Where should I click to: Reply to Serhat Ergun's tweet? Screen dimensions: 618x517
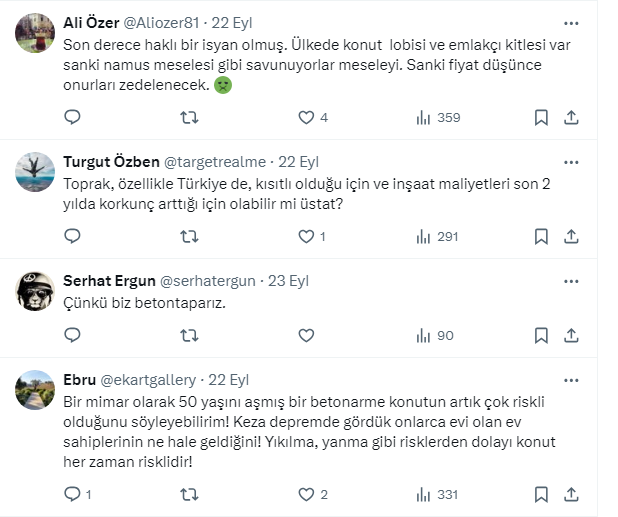(x=72, y=335)
